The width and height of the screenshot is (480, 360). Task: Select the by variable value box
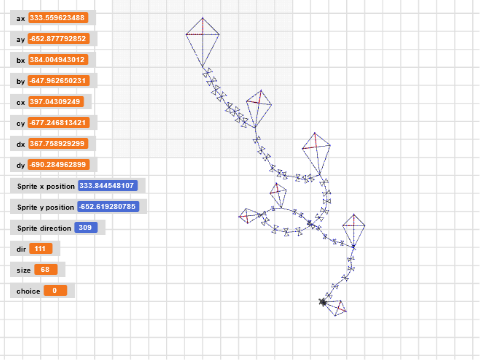[x=58, y=81]
